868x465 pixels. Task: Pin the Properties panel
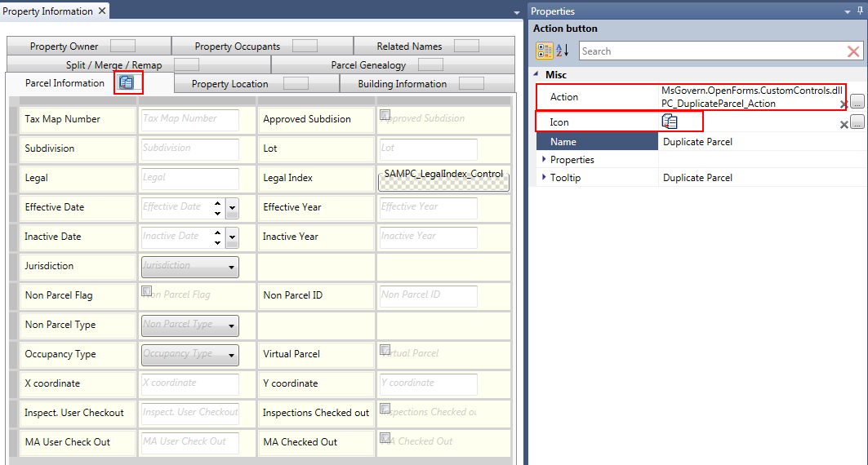861,11
